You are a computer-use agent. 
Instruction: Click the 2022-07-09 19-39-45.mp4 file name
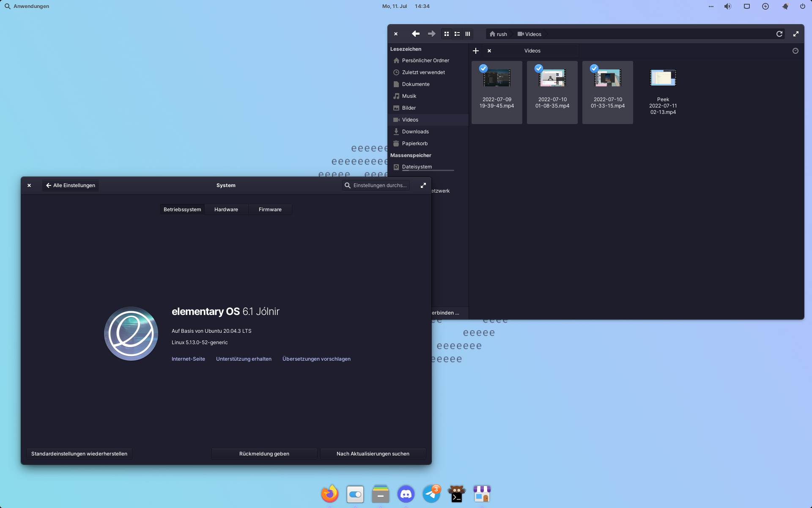tap(497, 103)
